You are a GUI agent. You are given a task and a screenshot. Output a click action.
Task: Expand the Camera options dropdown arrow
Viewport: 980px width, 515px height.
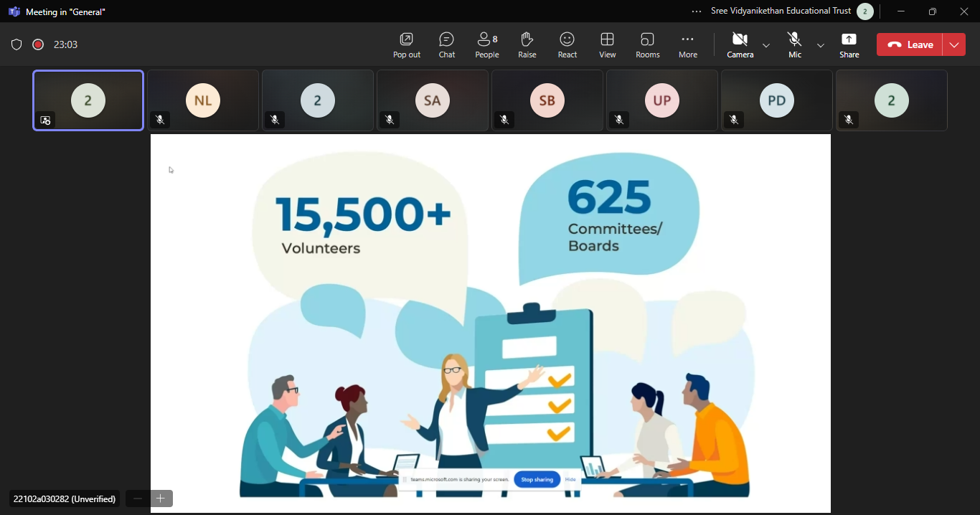(766, 45)
